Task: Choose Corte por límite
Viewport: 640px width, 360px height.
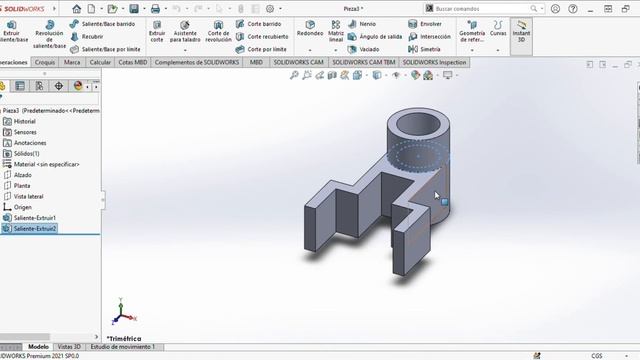Action: (261, 49)
